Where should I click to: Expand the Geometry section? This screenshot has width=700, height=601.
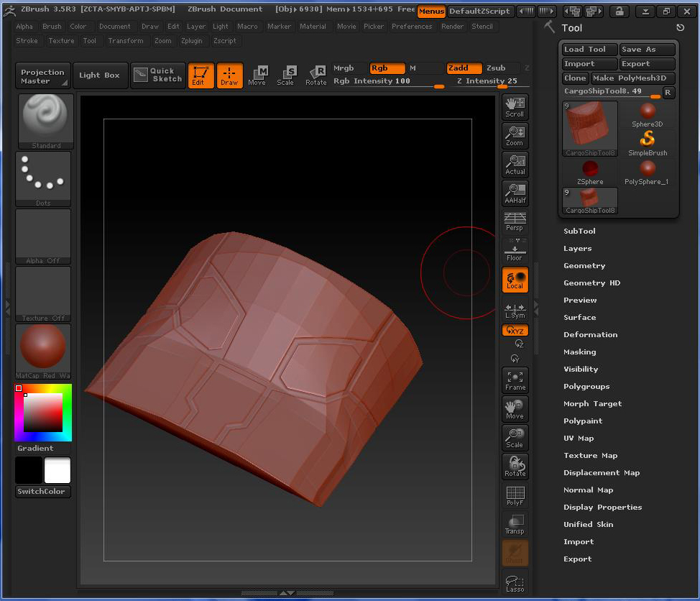584,266
